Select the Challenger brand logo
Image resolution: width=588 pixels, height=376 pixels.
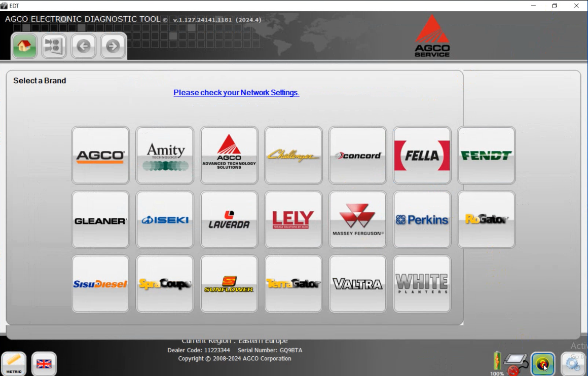[293, 155]
